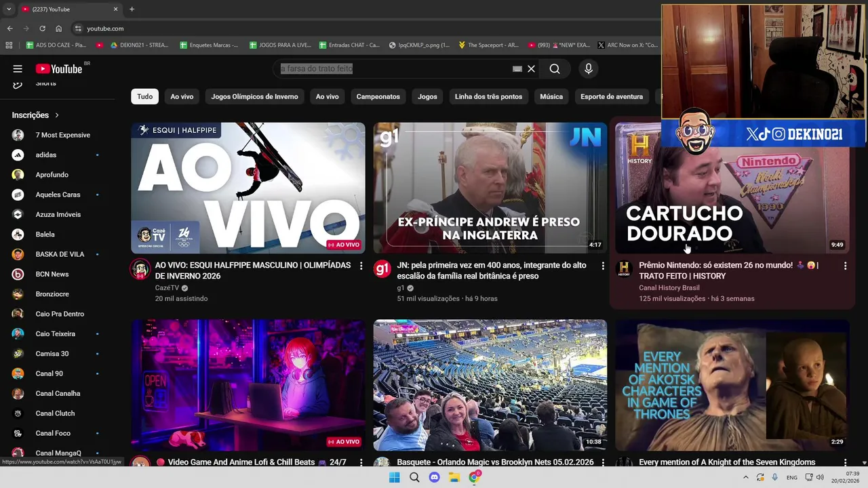868x488 pixels.
Task: Open the bookmarks apps grid icon
Action: point(9,45)
